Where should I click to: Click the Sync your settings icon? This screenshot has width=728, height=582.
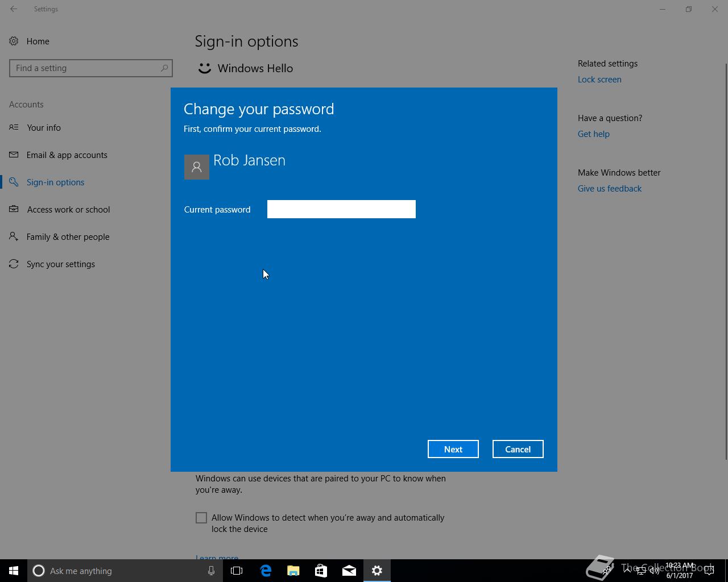(14, 264)
